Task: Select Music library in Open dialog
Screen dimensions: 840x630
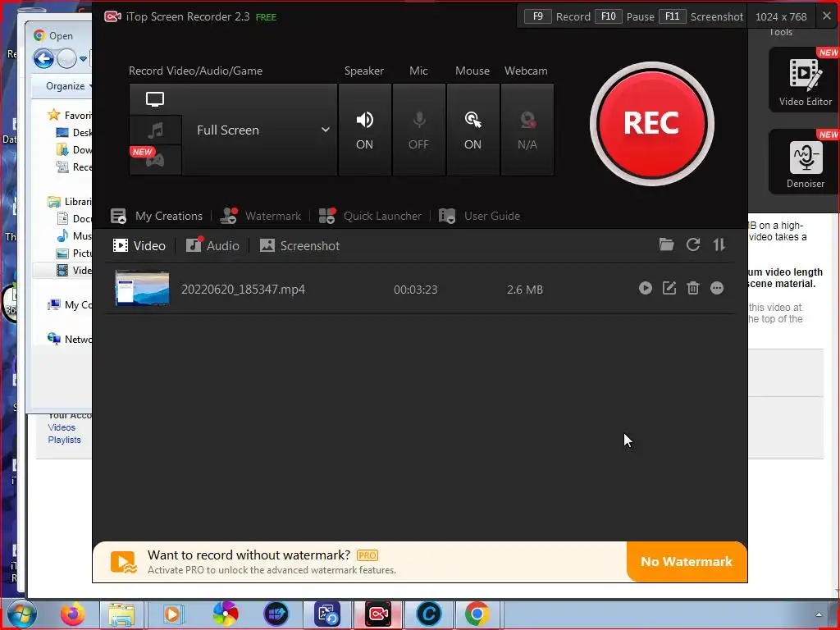Action: pyautogui.click(x=75, y=235)
